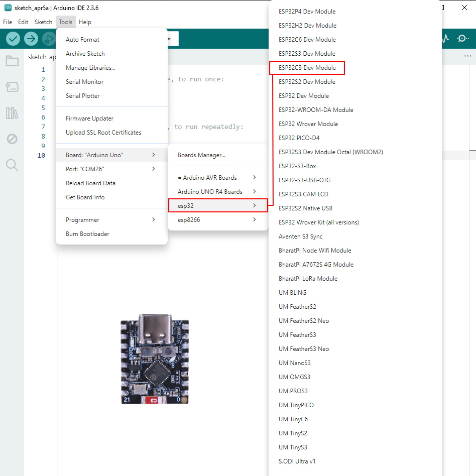
Task: Choose Auto Format from Tools menu
Action: (111, 40)
